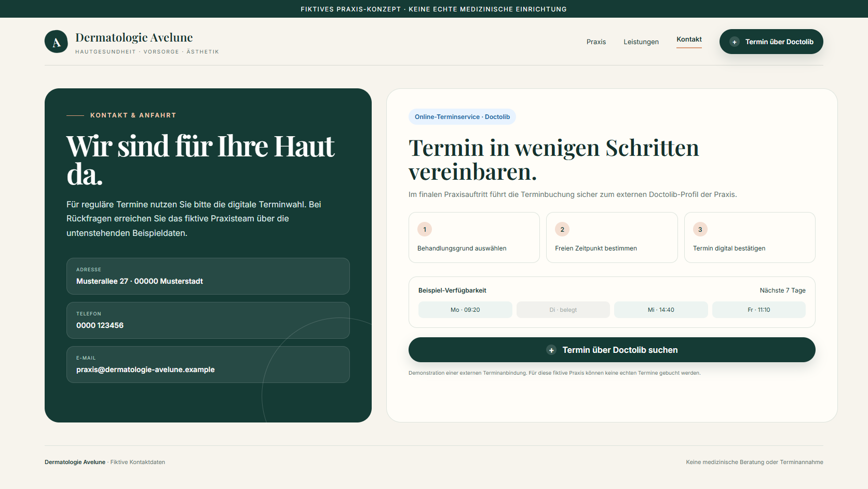
Task: Click the step 3 number badge
Action: (x=700, y=229)
